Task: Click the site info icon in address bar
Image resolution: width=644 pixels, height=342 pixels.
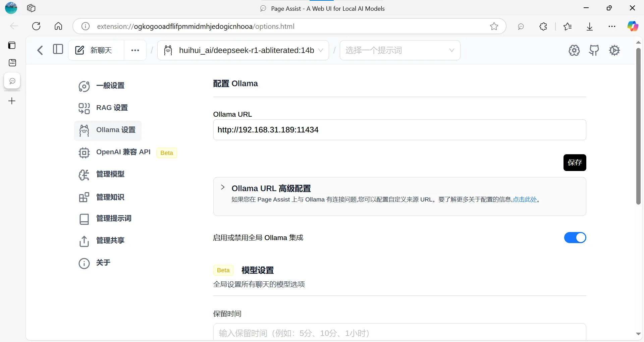Action: coord(86,26)
